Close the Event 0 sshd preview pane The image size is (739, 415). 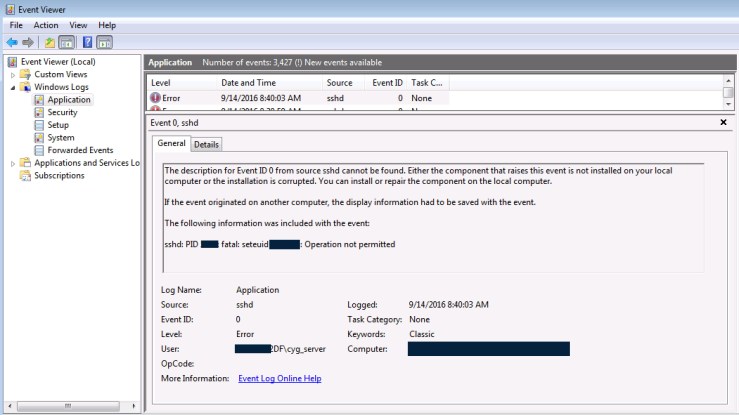[723, 122]
